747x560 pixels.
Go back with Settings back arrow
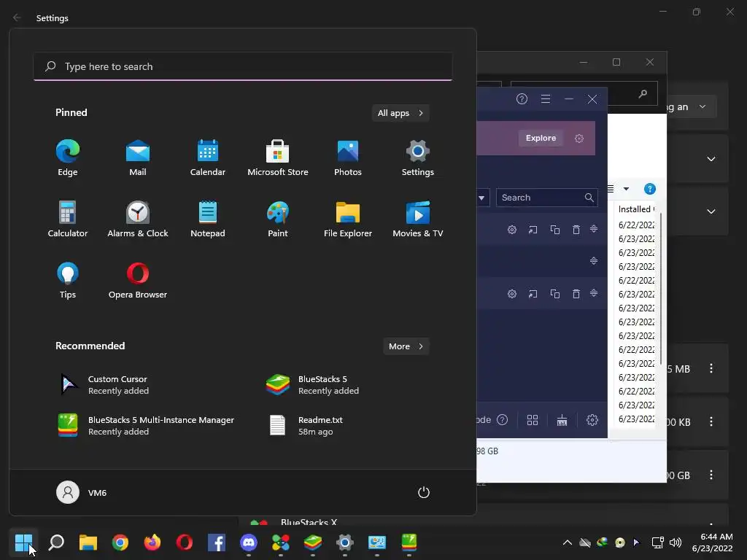tap(18, 17)
